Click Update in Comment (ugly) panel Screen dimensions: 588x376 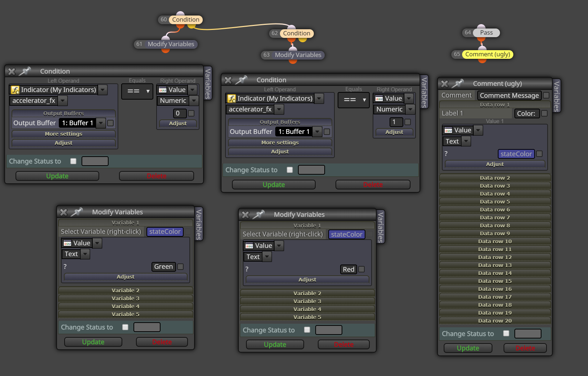pyautogui.click(x=468, y=348)
